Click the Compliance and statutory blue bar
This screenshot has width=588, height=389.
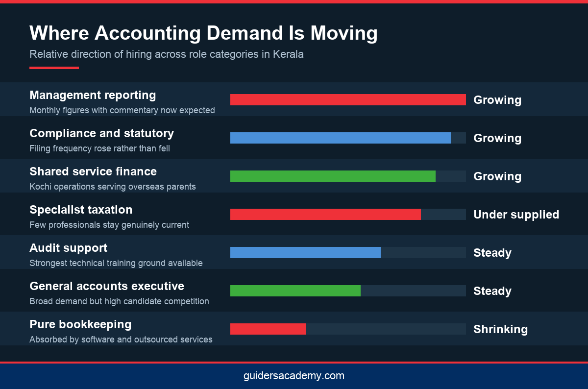[341, 138]
